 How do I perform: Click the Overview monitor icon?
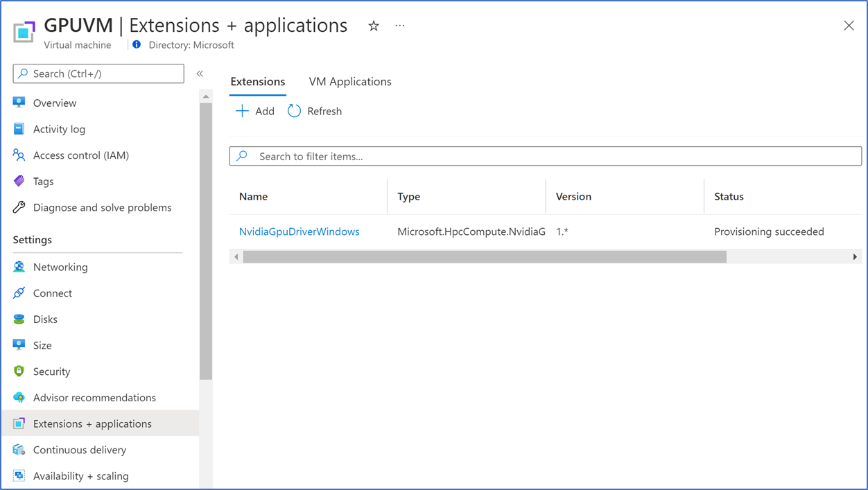tap(19, 103)
